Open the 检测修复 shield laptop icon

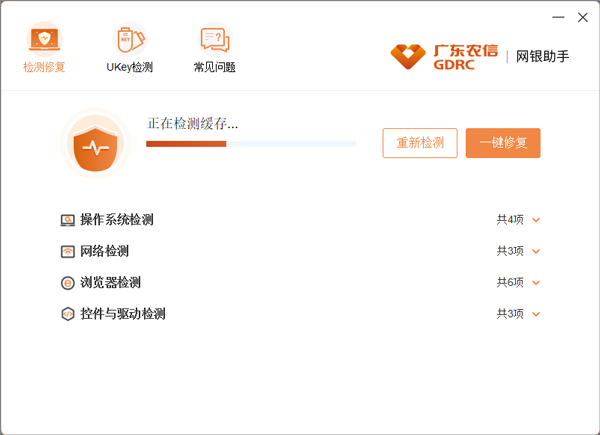[x=44, y=39]
